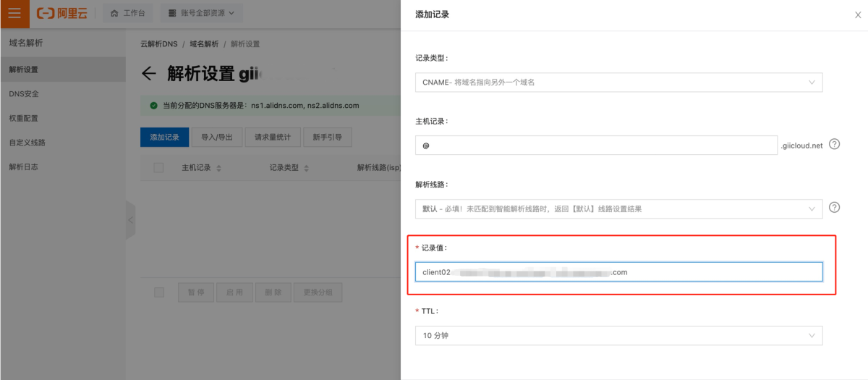This screenshot has width=868, height=380.
Task: Toggle the checkbox beside 暂停 button
Action: tap(159, 292)
